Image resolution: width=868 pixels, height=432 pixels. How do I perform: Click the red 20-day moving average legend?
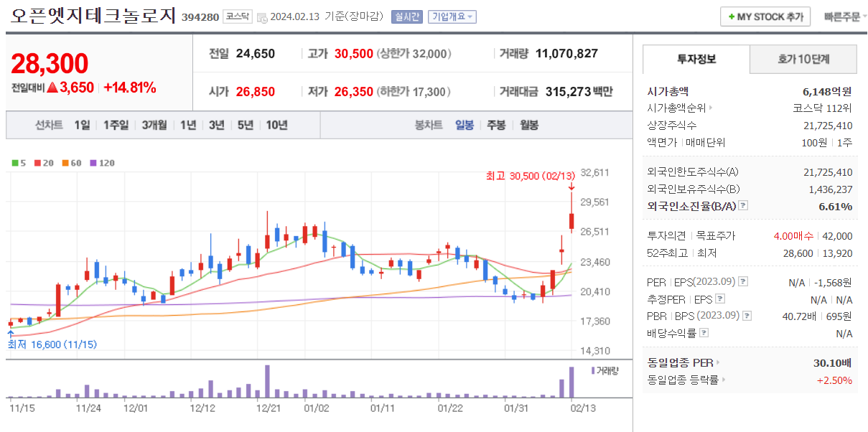(43, 163)
